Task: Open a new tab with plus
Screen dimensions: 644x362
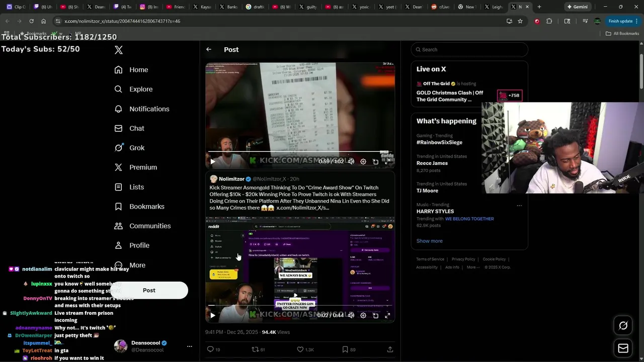Action: (539, 7)
